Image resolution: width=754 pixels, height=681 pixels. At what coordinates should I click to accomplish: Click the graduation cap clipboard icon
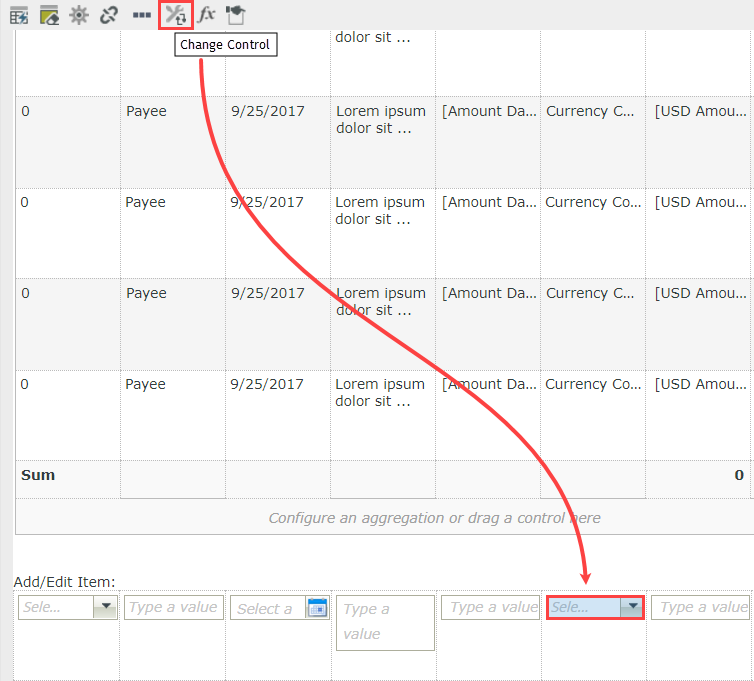235,15
